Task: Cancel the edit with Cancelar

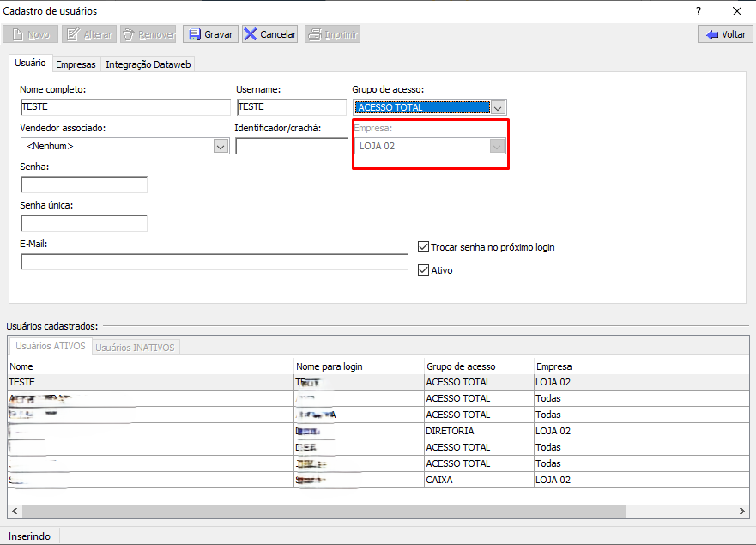Action: click(270, 34)
